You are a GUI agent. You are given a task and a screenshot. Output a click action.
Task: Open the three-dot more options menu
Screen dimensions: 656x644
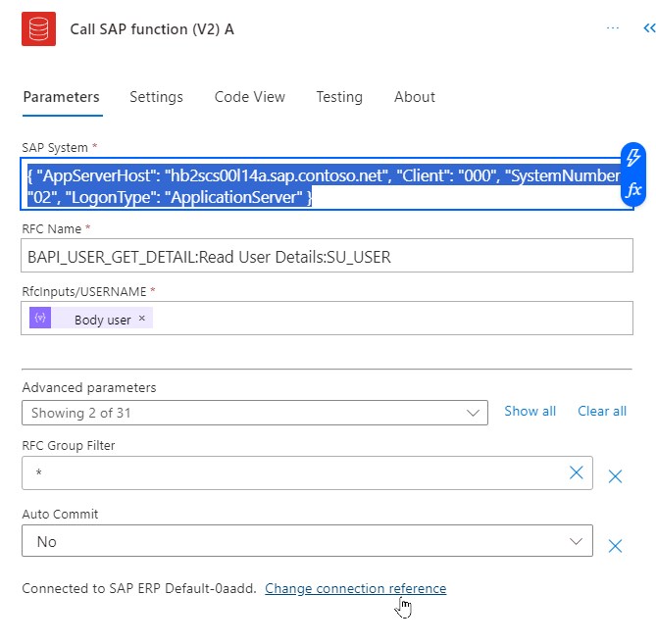click(613, 28)
